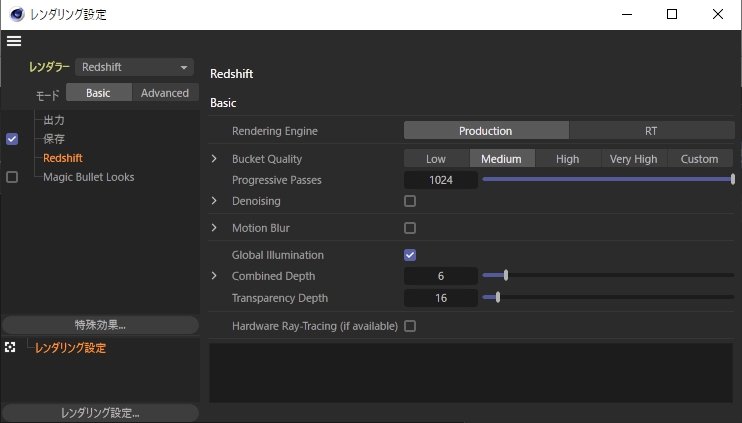The height and width of the screenshot is (423, 742).
Task: Click the 特殊効果... button
Action: click(x=100, y=325)
